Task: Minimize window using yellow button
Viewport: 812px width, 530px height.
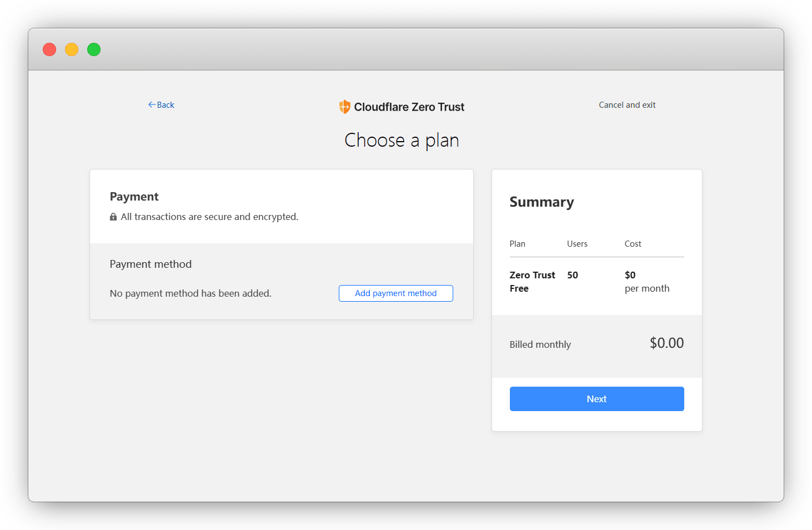Action: [72, 49]
